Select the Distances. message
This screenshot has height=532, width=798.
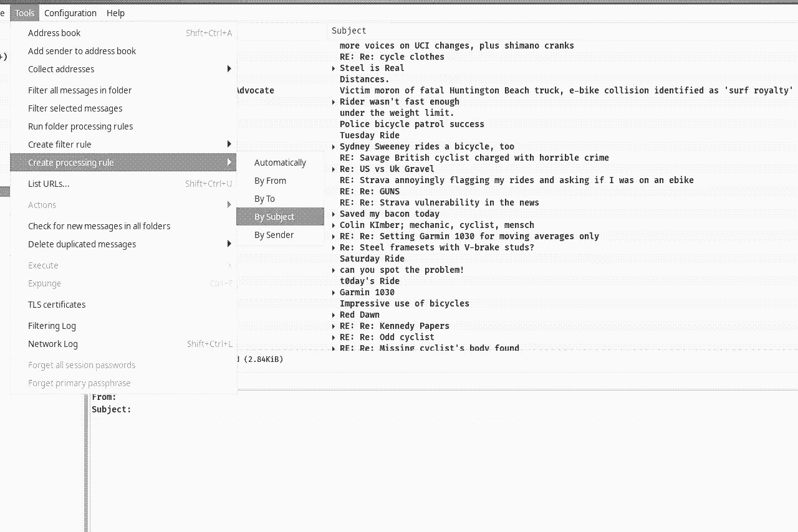pyautogui.click(x=365, y=79)
